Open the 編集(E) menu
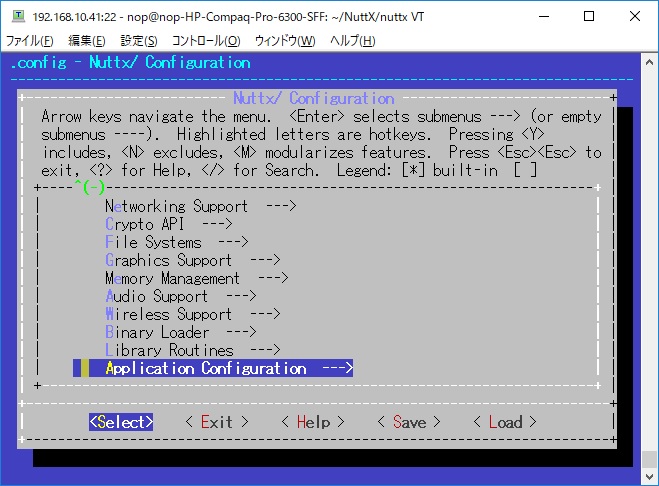The height and width of the screenshot is (486, 659). tap(87, 41)
